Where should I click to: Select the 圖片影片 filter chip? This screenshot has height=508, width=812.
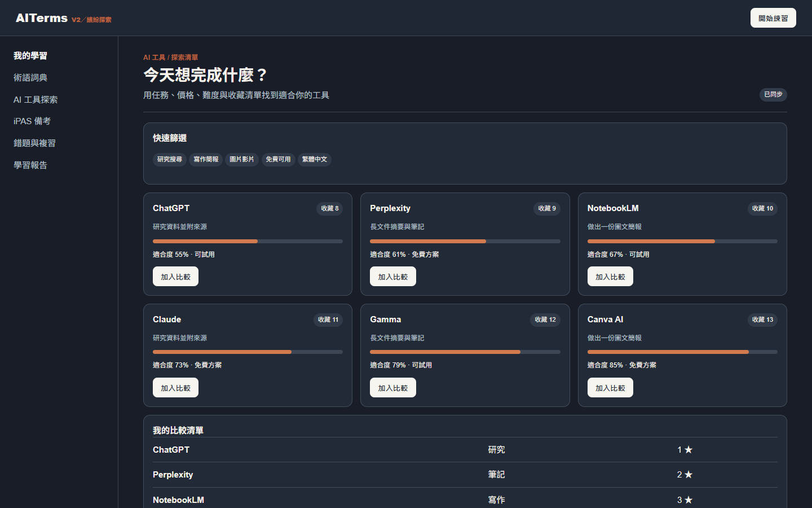(242, 160)
